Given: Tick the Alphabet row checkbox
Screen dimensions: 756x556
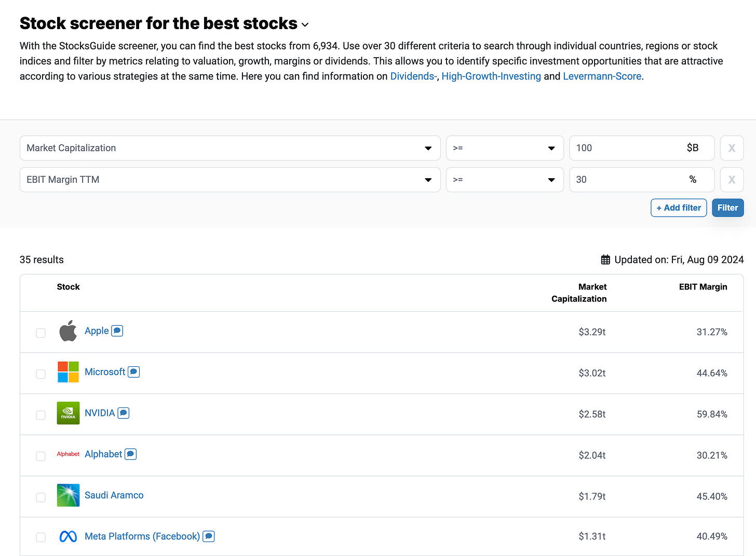Looking at the screenshot, I should (x=40, y=456).
